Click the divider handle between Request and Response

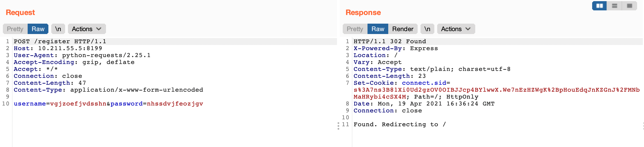pos(338,126)
